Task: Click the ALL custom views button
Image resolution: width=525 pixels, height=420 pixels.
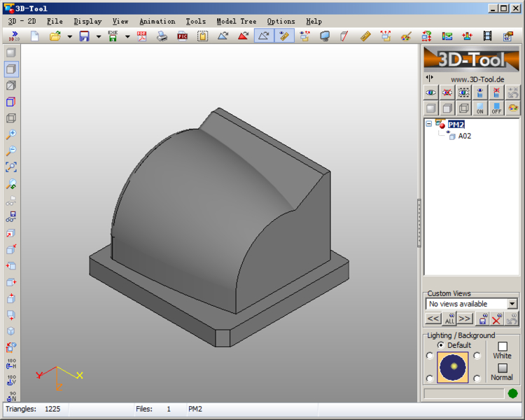Action: tap(450, 319)
